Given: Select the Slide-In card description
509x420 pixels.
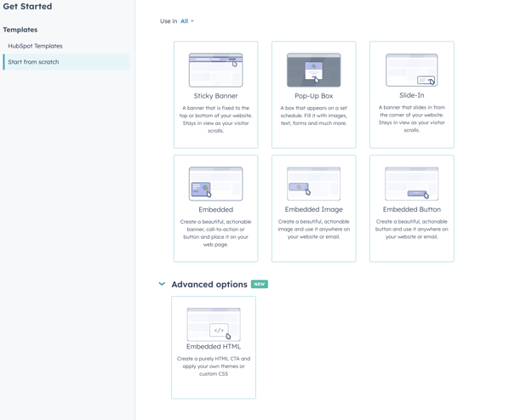Looking at the screenshot, I should [x=412, y=119].
